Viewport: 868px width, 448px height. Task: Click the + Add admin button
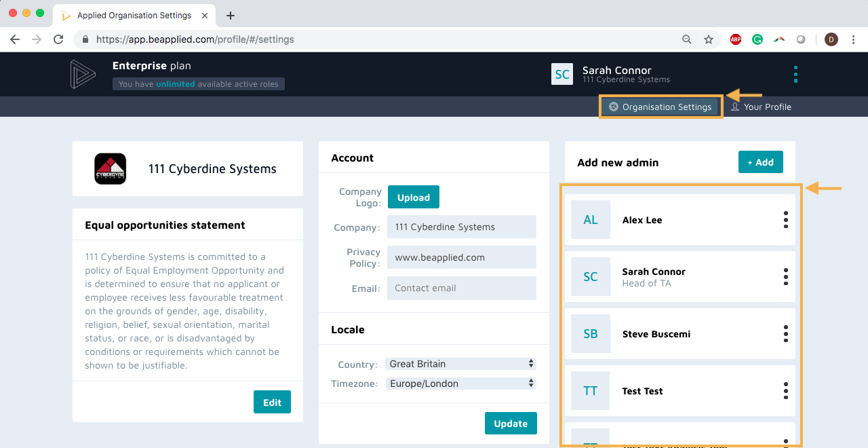760,162
